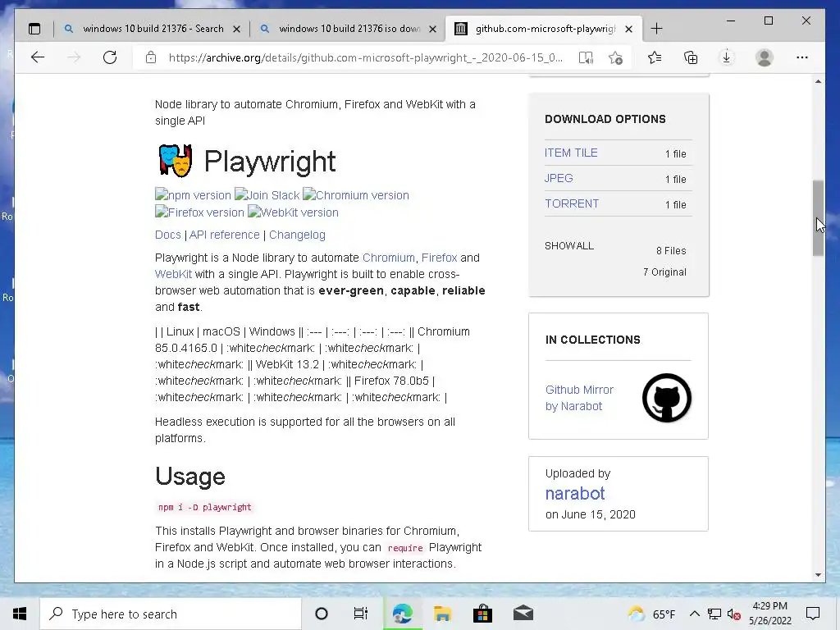Open the Downloads icon in the toolbar

coord(727,57)
